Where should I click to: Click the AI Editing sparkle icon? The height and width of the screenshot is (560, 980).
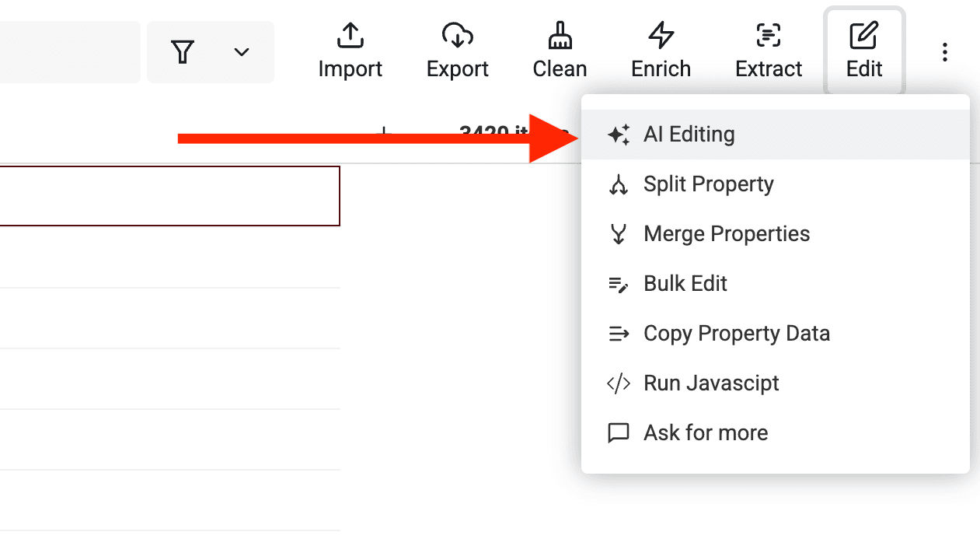[x=619, y=134]
